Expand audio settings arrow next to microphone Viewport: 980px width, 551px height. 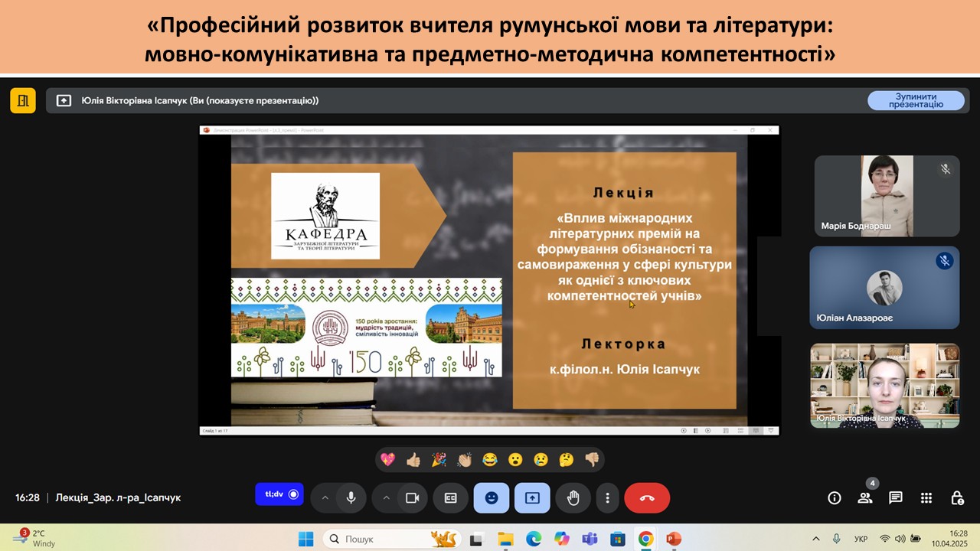(x=325, y=498)
